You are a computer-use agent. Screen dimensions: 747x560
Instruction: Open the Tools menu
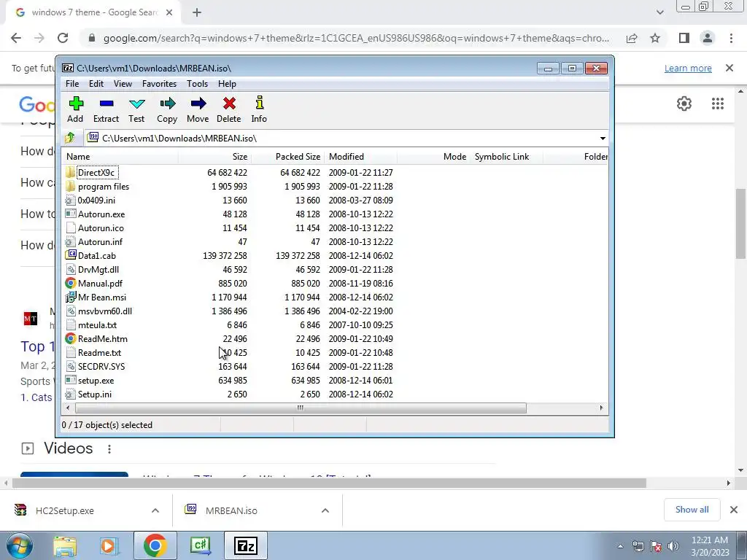[x=197, y=84]
